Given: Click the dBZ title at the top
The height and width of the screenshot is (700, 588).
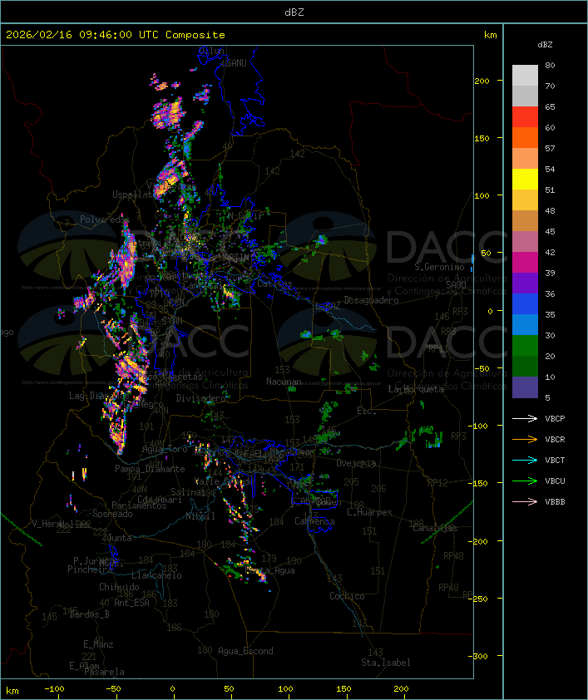Looking at the screenshot, I should (x=294, y=12).
